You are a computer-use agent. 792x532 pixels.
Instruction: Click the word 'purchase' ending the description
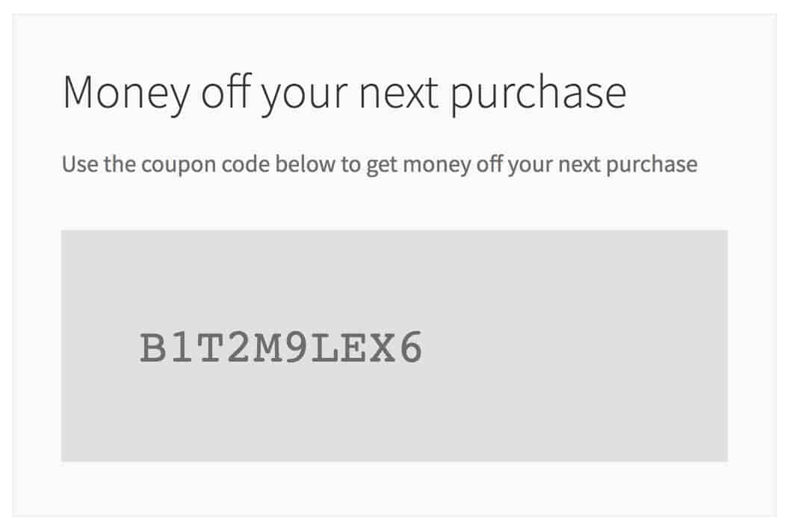(x=652, y=164)
